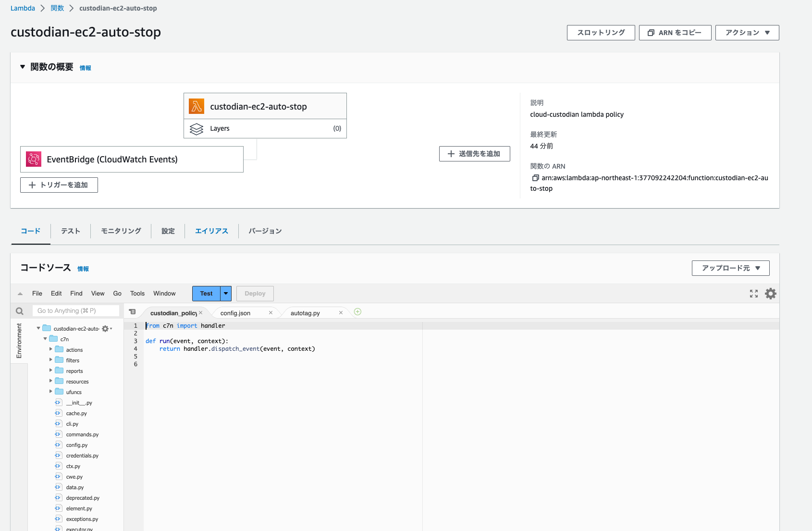812x531 pixels.
Task: Open the File menu in the editor
Action: [37, 294]
